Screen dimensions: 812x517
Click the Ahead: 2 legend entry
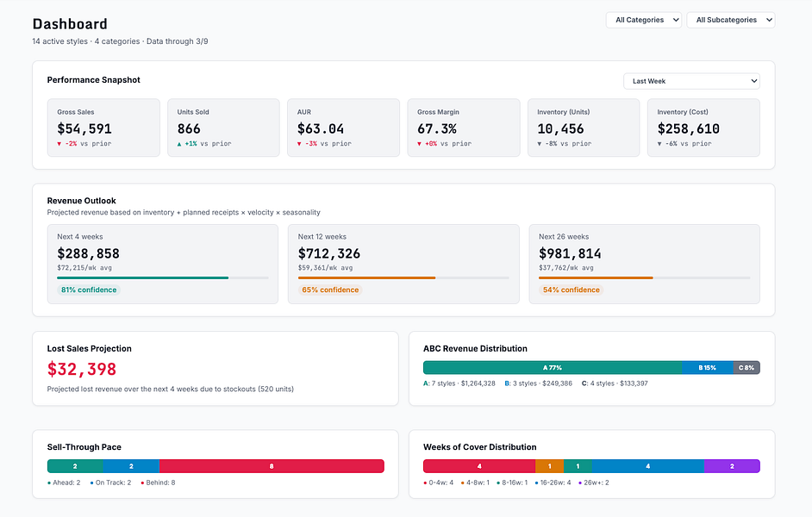pyautogui.click(x=64, y=483)
